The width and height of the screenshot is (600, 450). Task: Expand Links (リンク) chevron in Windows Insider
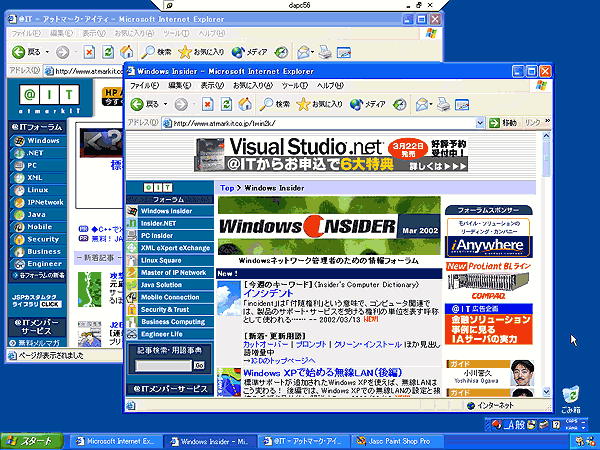548,121
